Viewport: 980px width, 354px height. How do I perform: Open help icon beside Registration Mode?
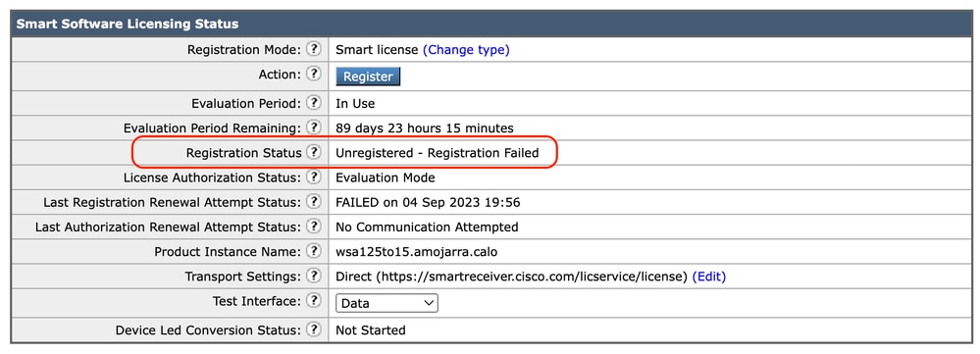[314, 49]
